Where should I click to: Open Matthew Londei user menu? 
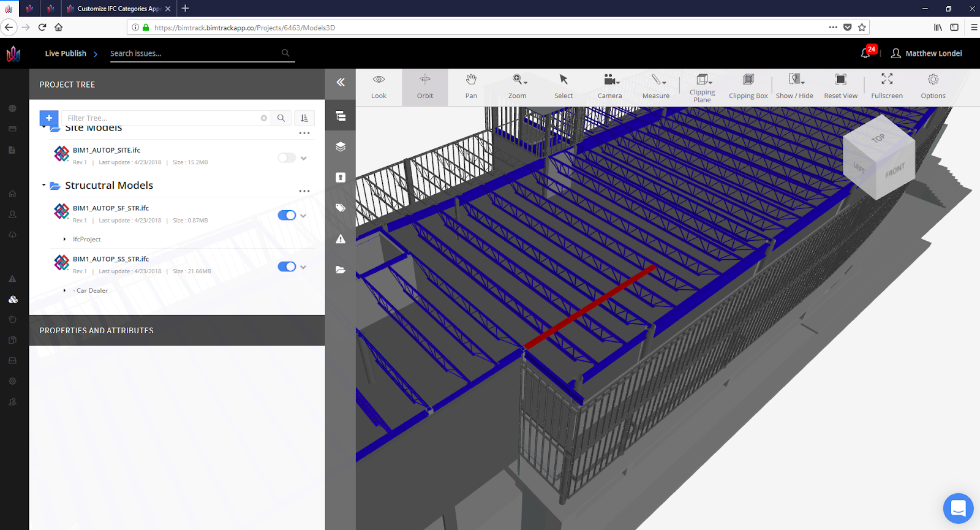[926, 53]
